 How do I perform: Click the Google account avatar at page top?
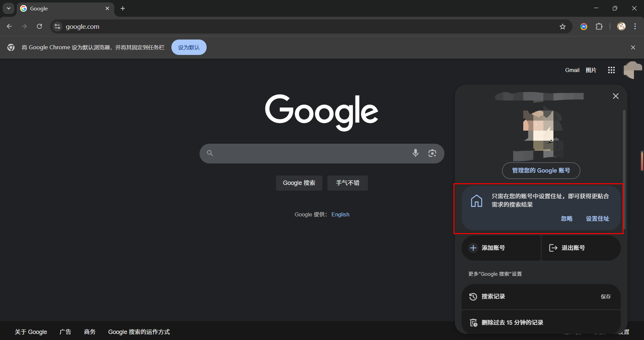click(x=633, y=70)
